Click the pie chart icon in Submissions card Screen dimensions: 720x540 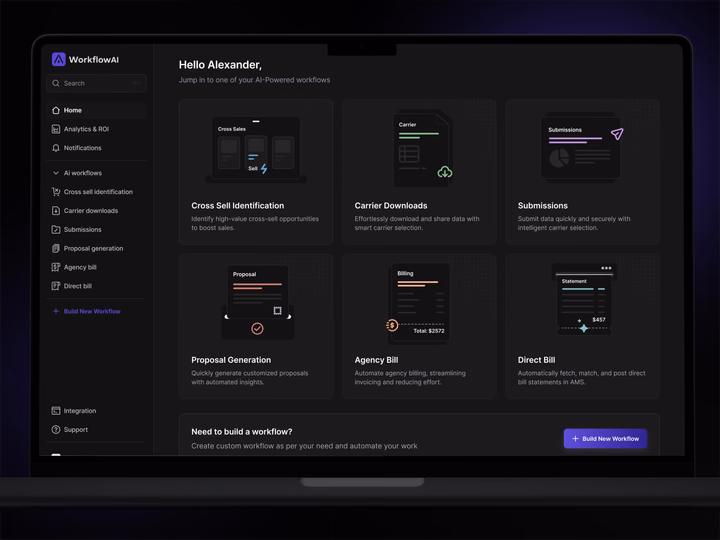coord(559,158)
